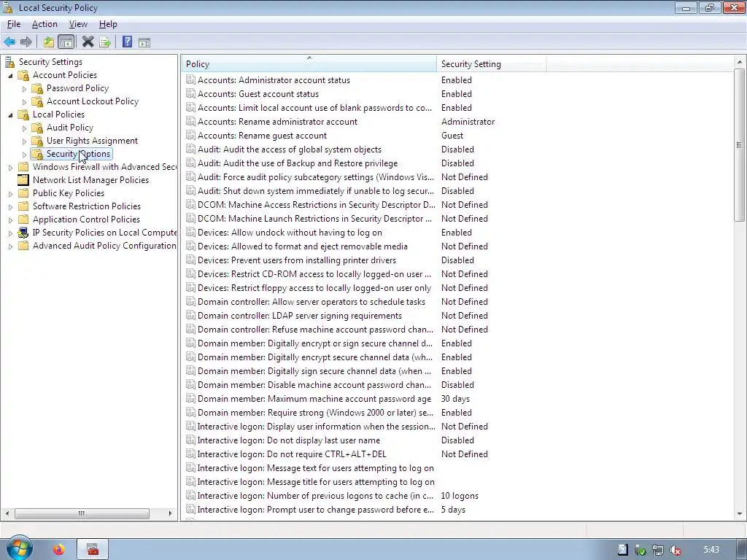Open the Windows Start orb
Viewport: 747px width, 560px height.
19,548
